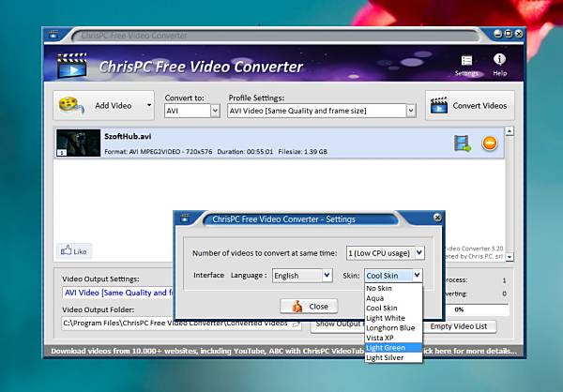Click the browse icon beside output folder path
Viewport: 563px width, 392px height.
pyautogui.click(x=297, y=324)
